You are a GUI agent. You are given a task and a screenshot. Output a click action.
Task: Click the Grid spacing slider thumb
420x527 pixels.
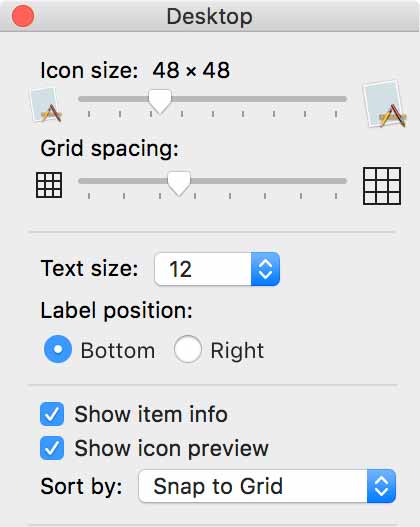(x=179, y=184)
